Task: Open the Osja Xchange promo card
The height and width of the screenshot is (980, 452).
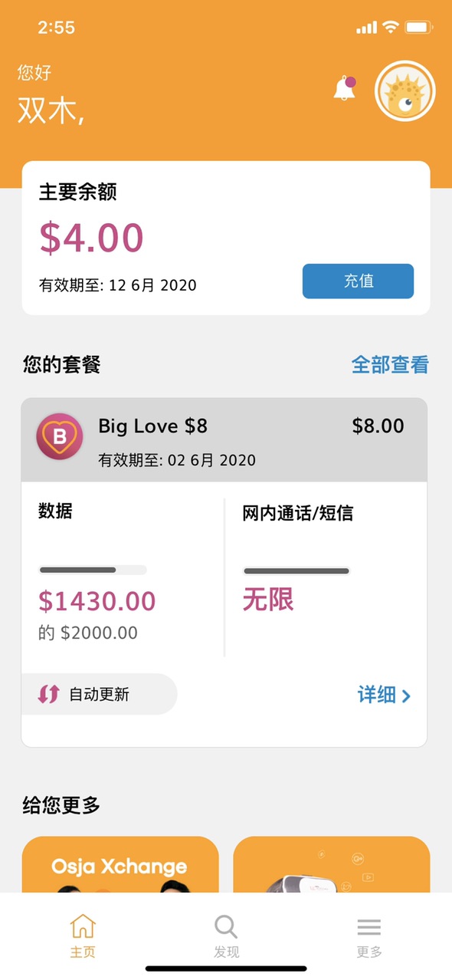Action: [x=120, y=864]
